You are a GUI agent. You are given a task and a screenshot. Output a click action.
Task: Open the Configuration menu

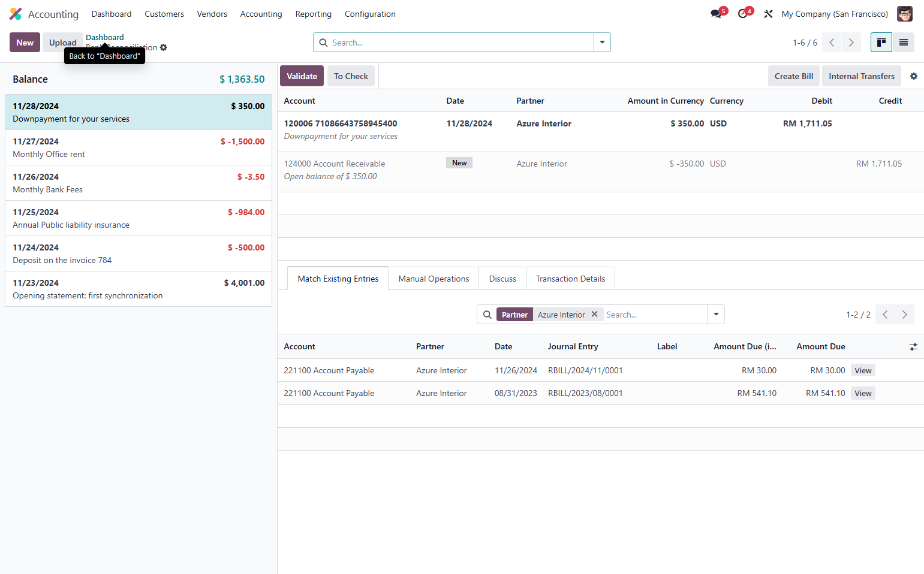(370, 14)
